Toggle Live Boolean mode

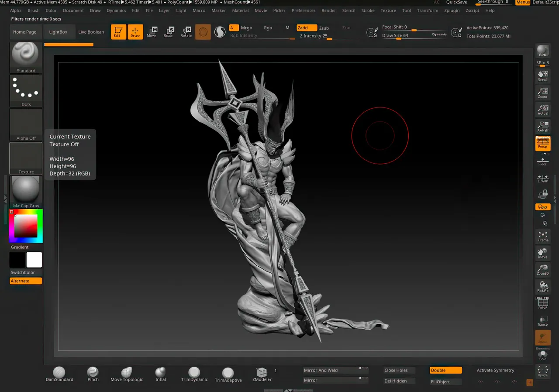click(91, 32)
